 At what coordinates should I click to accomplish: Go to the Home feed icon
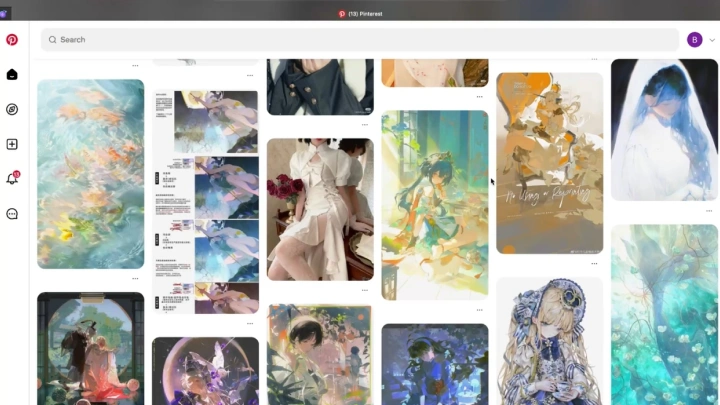(12, 75)
